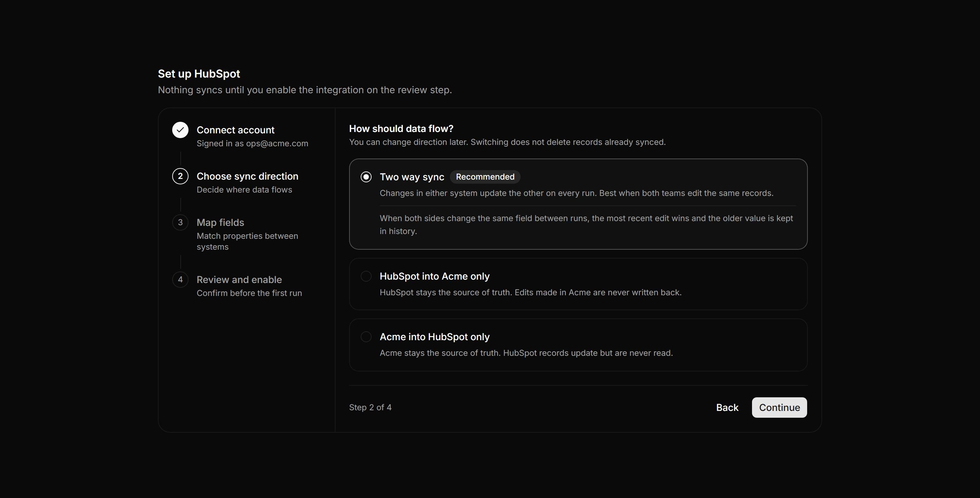
Task: Select the Two way sync radio button
Action: (x=366, y=177)
